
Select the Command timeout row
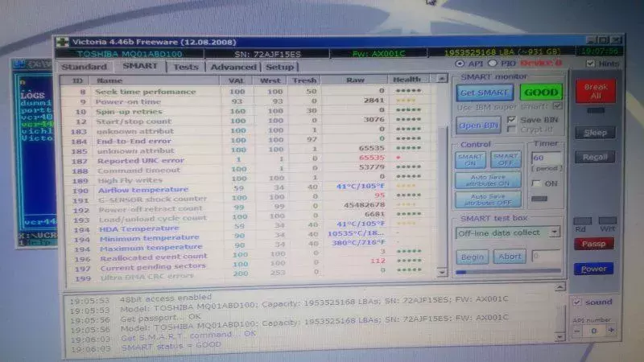coord(249,169)
